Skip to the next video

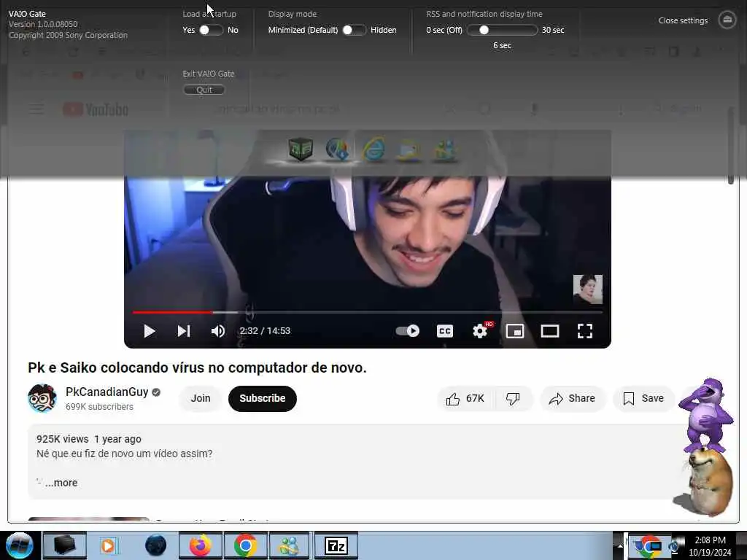(183, 331)
